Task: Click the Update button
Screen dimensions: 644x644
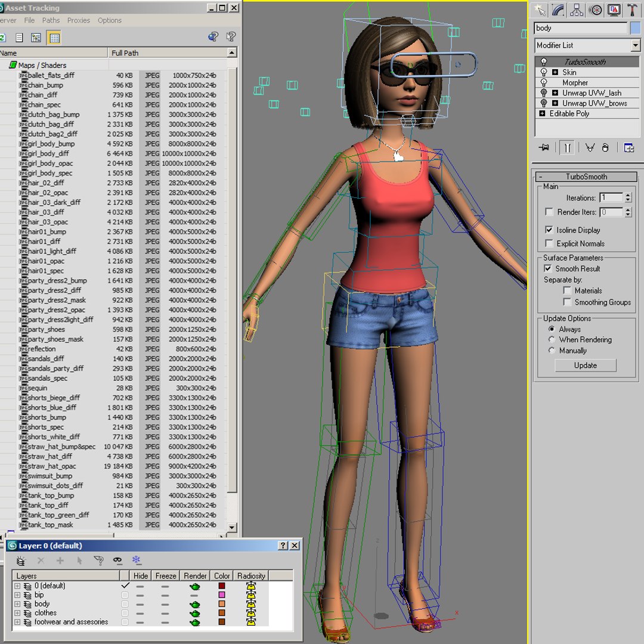Action: tap(586, 365)
